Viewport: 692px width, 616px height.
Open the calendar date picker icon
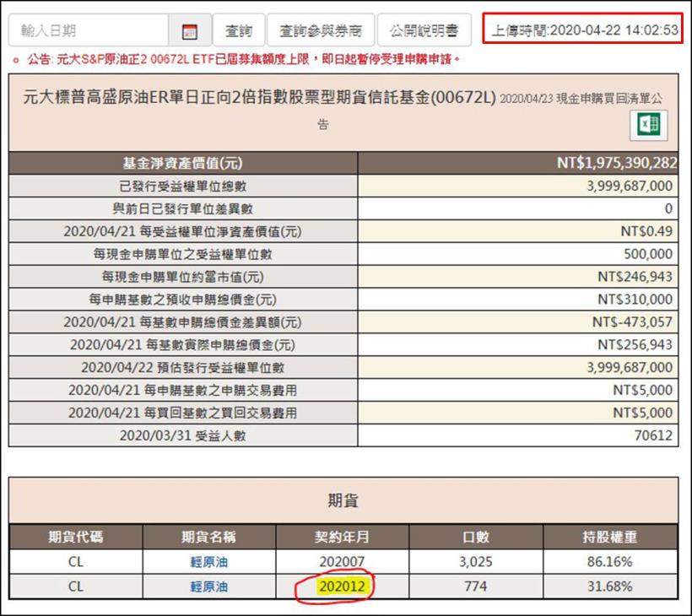189,31
